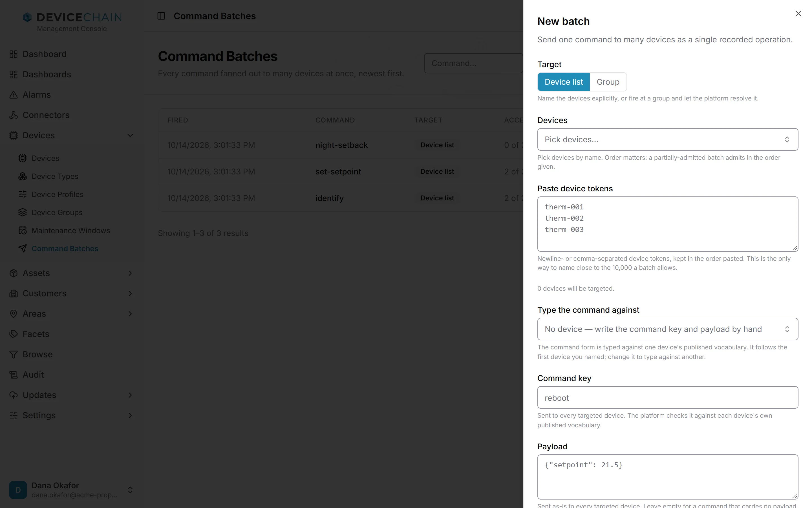
Task: Go to Audit page
Action: tap(33, 375)
